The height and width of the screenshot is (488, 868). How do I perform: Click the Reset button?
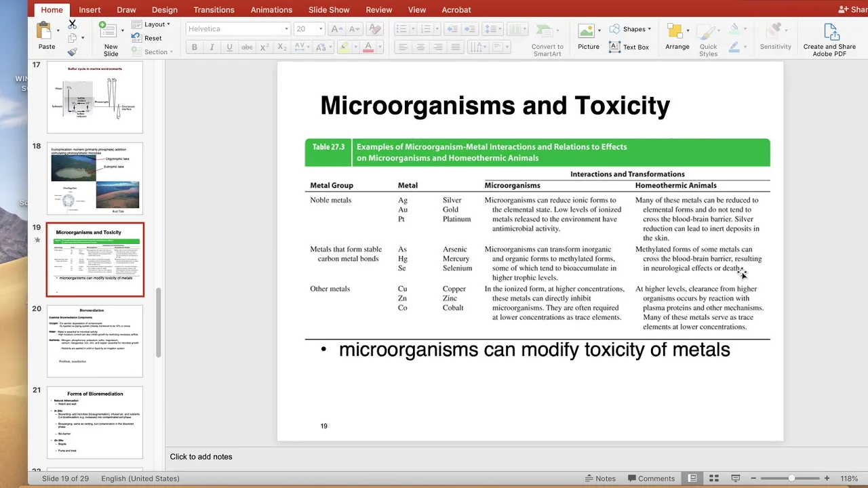(x=147, y=39)
